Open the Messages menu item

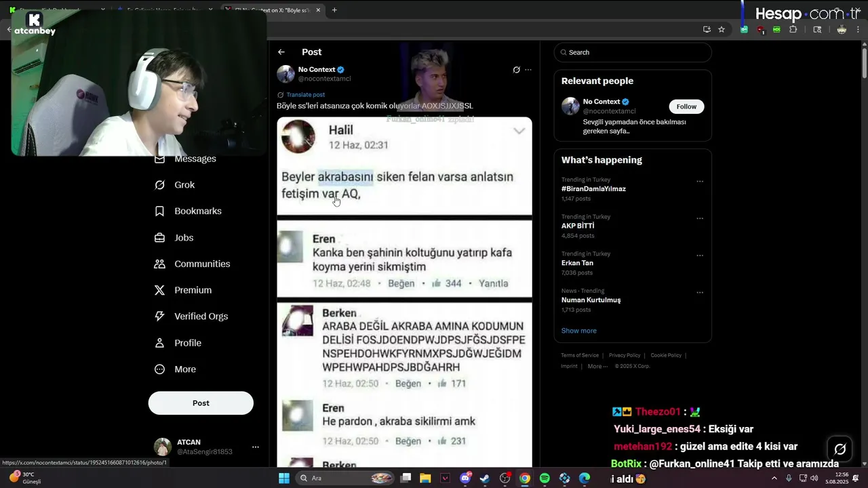click(x=185, y=159)
